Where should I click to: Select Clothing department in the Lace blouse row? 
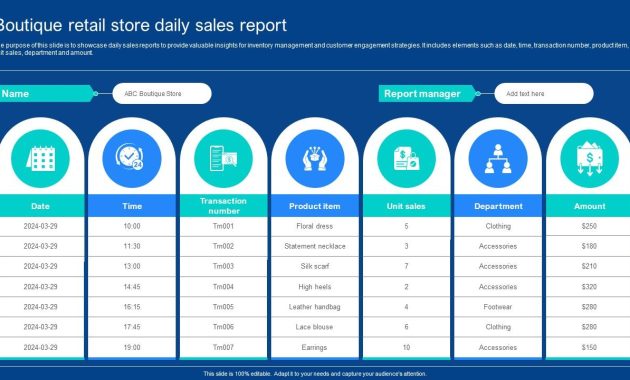pyautogui.click(x=498, y=327)
